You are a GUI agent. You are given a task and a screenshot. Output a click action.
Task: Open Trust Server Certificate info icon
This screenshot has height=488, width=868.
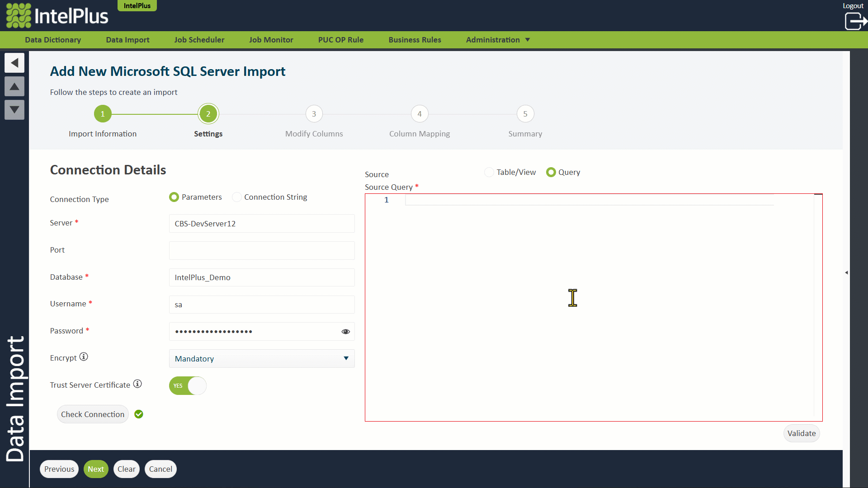(137, 384)
